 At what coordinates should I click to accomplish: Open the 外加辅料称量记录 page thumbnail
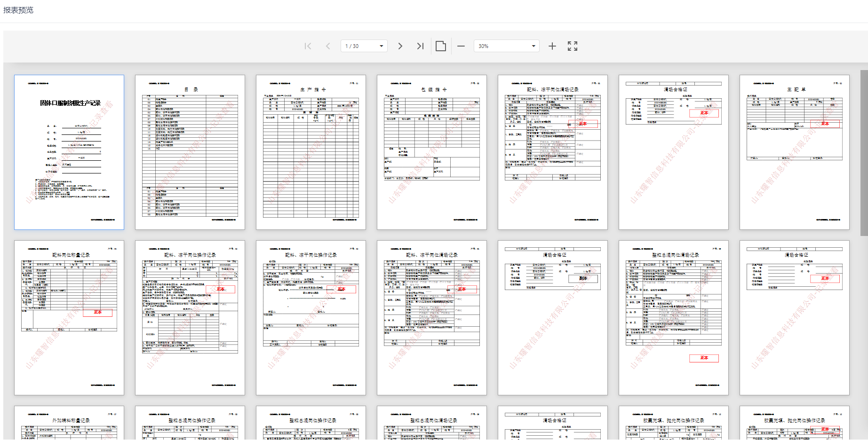coord(69,423)
